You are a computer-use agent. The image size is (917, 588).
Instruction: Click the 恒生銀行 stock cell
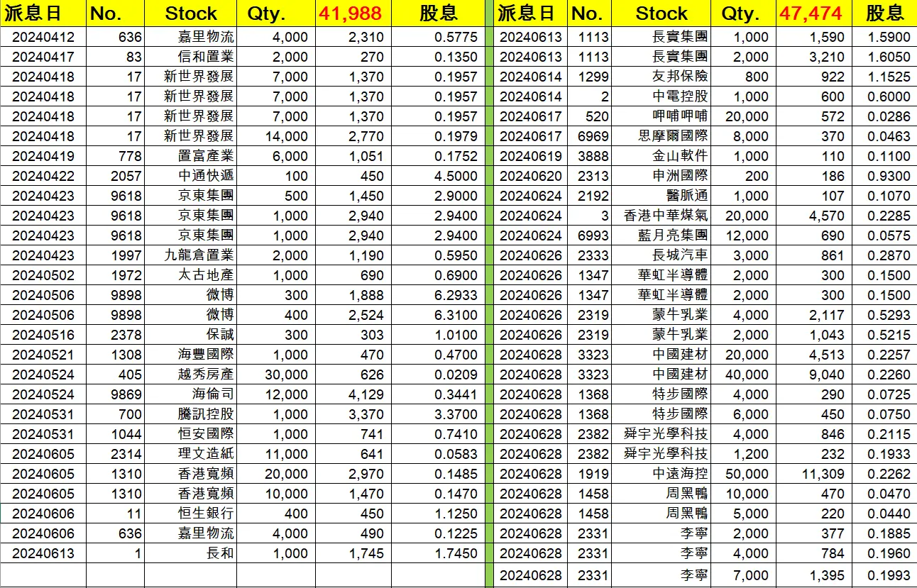point(191,514)
